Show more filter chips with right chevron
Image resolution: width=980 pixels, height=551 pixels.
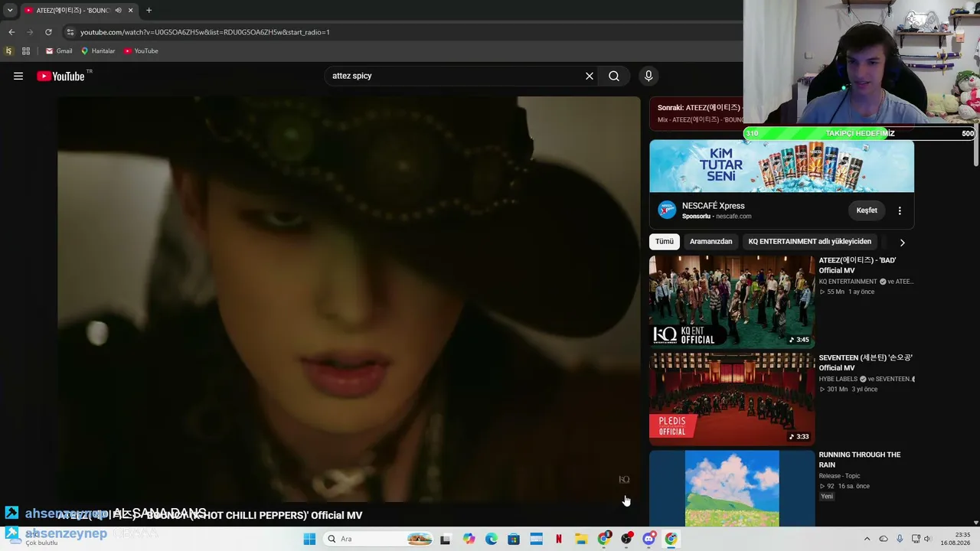pyautogui.click(x=902, y=243)
